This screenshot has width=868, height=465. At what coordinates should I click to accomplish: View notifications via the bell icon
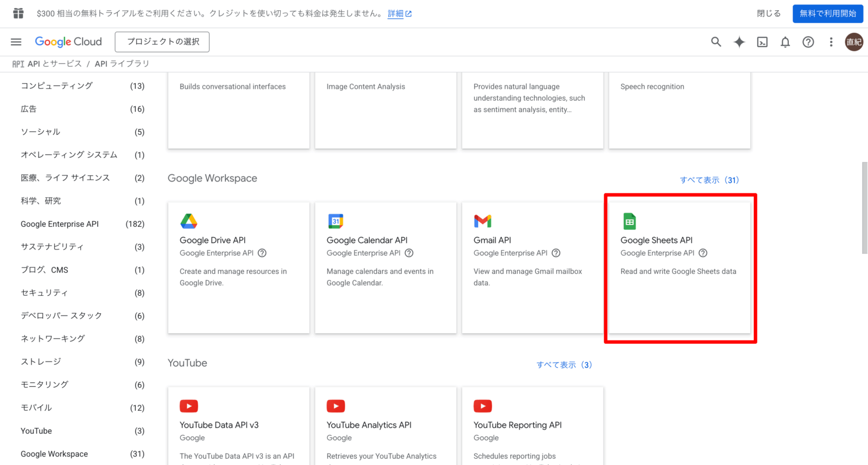pos(785,41)
